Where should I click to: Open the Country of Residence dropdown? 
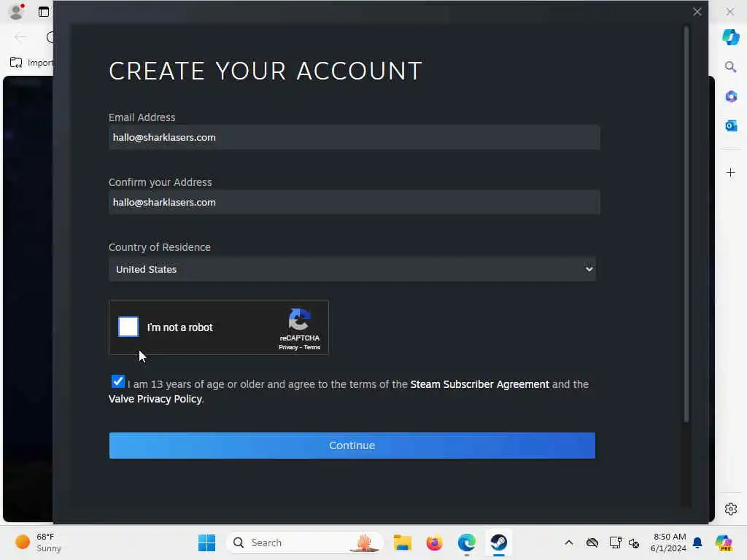pos(352,269)
